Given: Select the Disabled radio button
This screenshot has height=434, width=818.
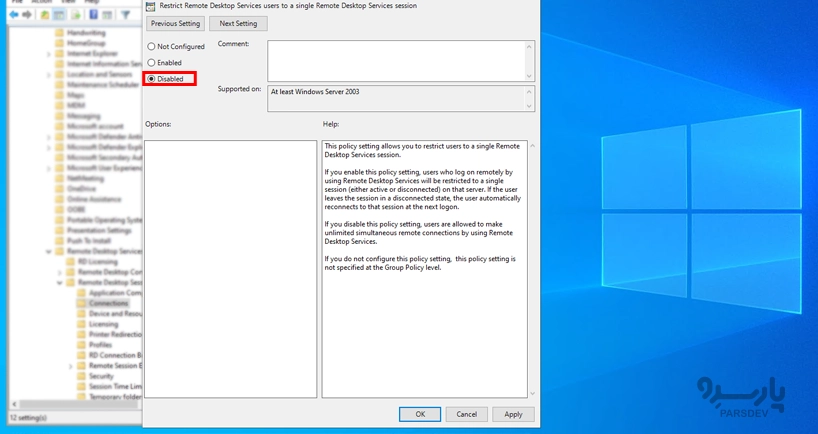Looking at the screenshot, I should tap(152, 79).
